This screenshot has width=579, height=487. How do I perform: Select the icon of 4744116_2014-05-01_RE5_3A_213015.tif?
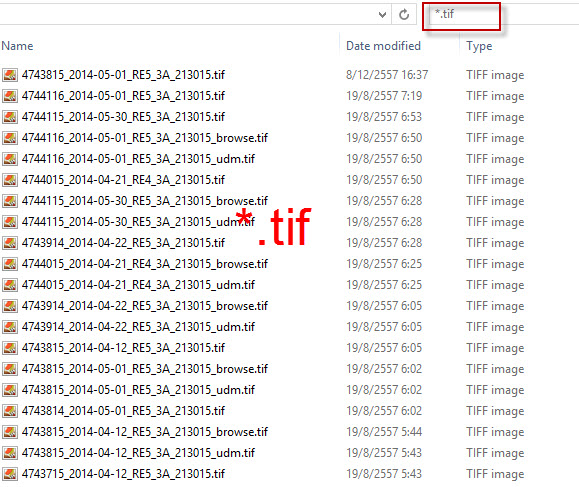click(x=10, y=96)
